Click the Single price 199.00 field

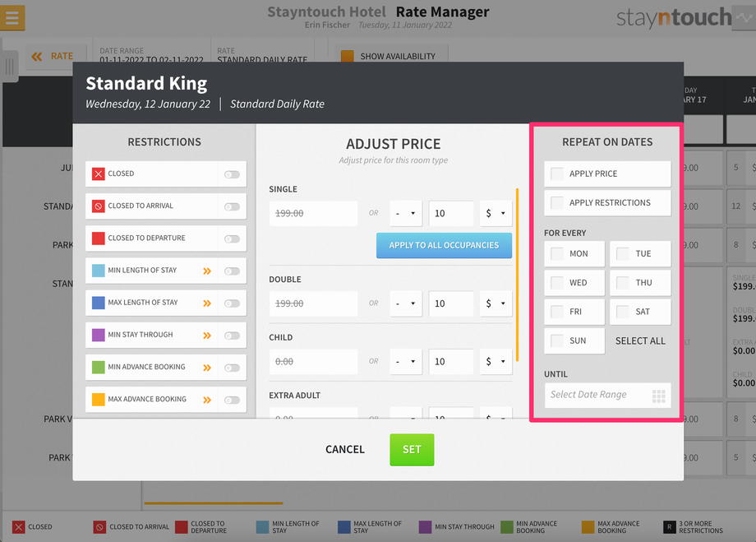coord(313,214)
